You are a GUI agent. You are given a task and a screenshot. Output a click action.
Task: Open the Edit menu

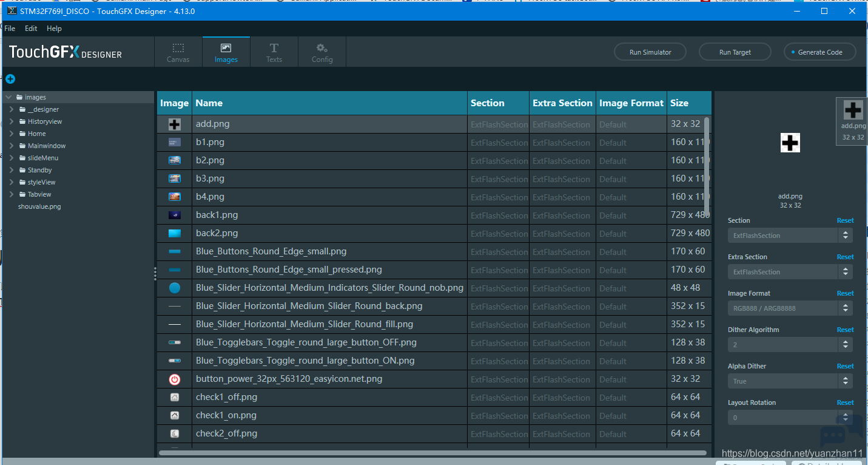click(31, 29)
